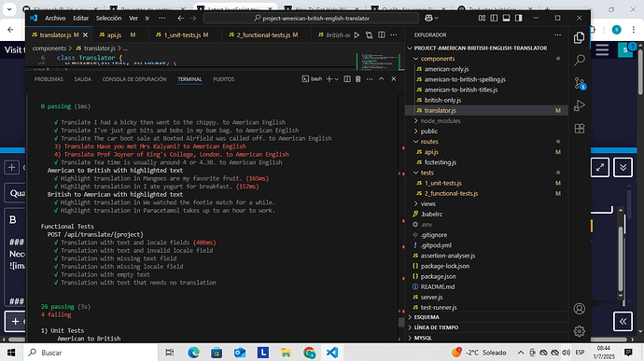
Task: Switch to the PROBLEMAS panel tab
Action: 49,79
